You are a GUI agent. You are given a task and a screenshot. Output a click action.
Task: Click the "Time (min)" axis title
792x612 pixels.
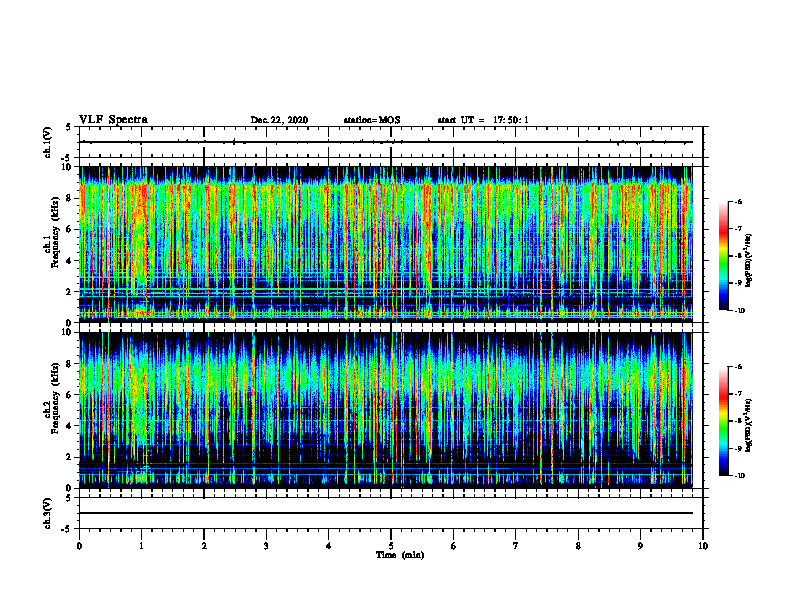point(400,555)
